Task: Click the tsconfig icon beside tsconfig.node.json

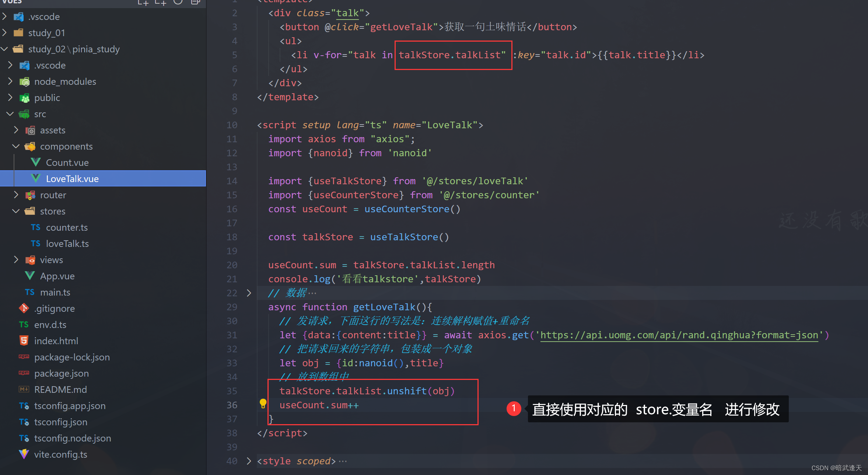Action: [x=24, y=438]
